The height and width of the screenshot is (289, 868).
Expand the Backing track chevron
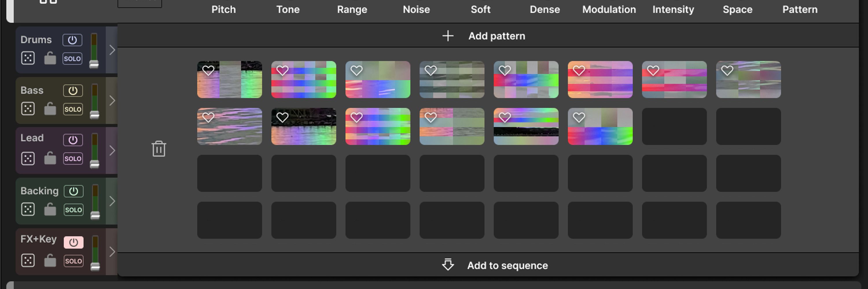tap(112, 201)
